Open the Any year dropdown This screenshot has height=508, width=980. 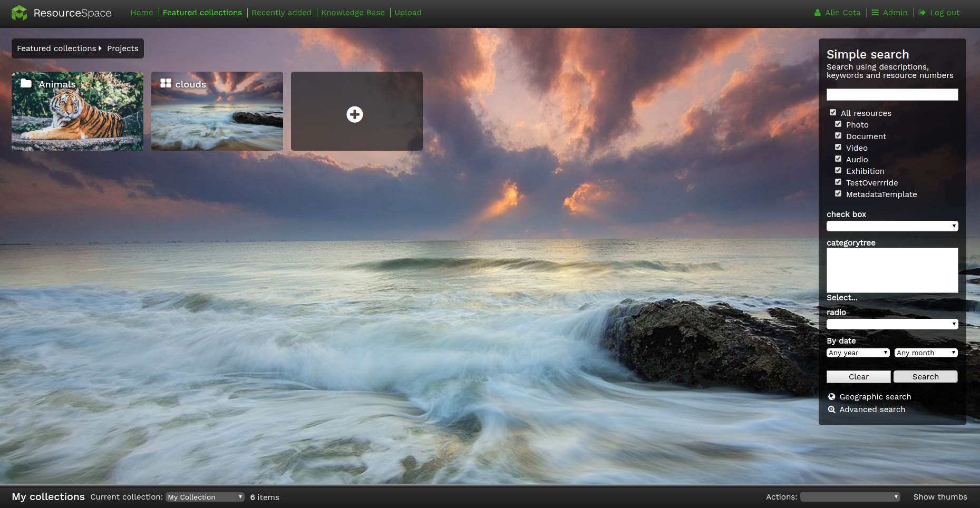click(858, 353)
